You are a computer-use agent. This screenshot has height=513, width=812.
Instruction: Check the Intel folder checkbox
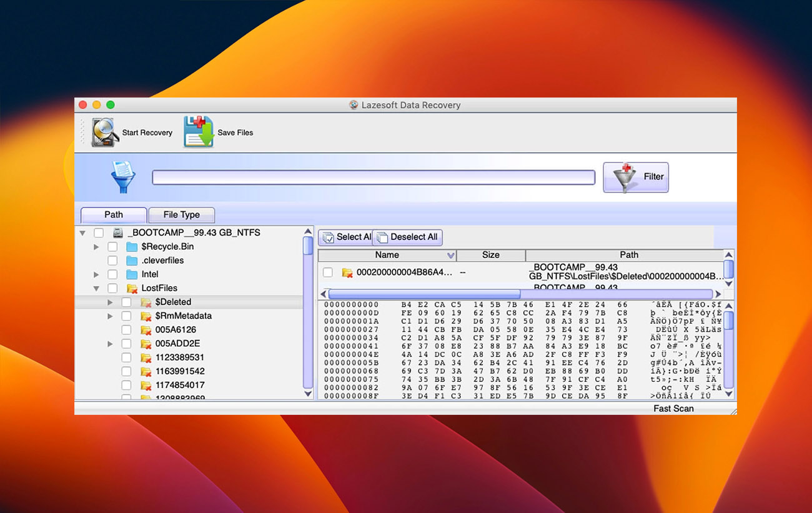click(x=112, y=274)
